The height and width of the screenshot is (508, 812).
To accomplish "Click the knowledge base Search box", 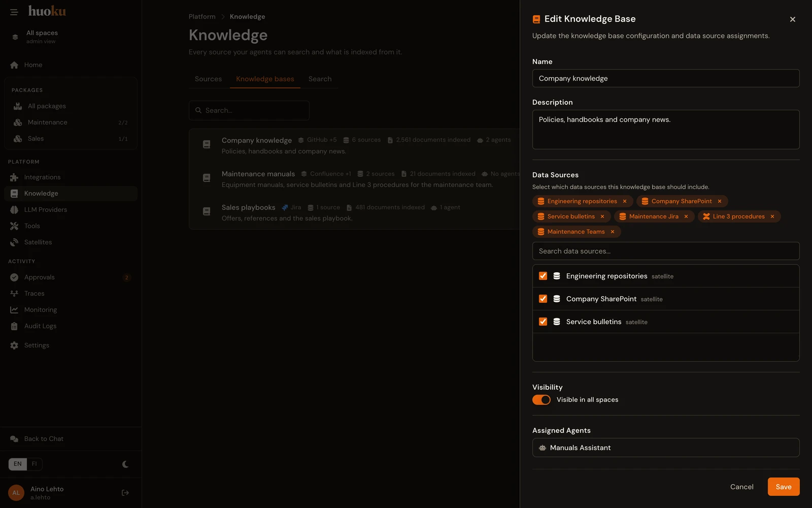I will click(x=249, y=110).
